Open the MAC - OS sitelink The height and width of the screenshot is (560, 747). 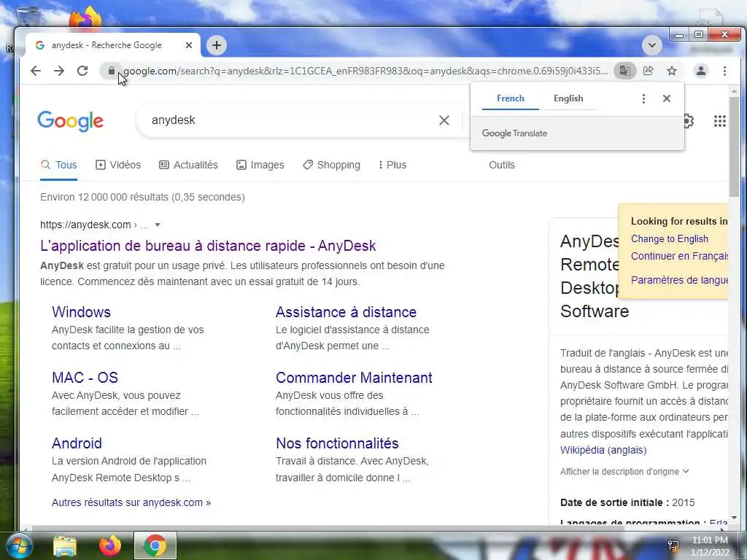click(x=85, y=378)
